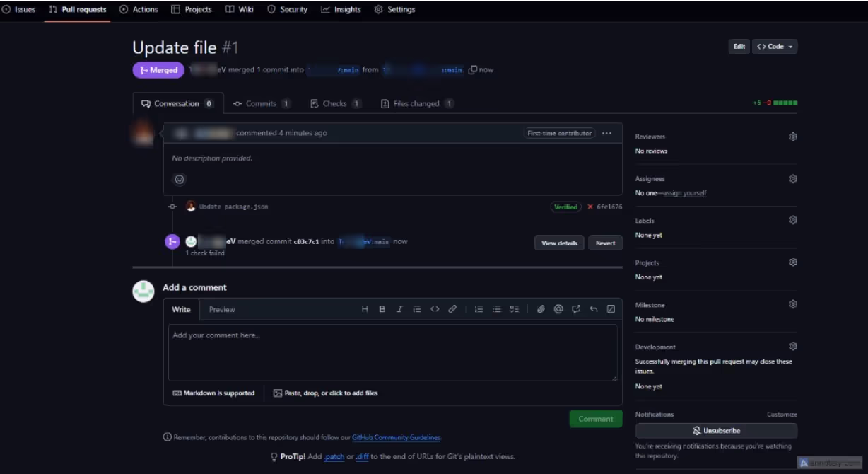Expand the Code dropdown button
Screen dimensions: 868x474
pos(775,47)
